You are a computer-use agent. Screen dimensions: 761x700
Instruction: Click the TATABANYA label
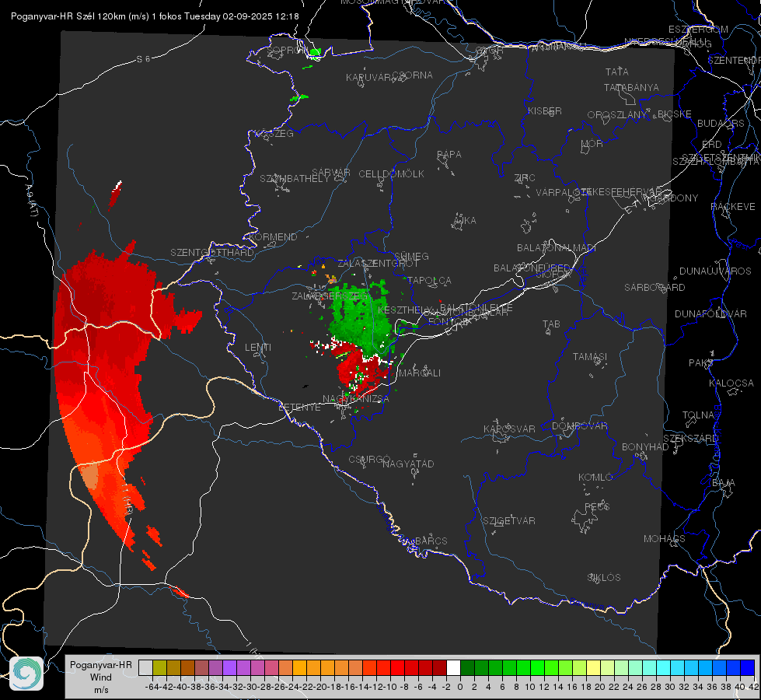(631, 87)
